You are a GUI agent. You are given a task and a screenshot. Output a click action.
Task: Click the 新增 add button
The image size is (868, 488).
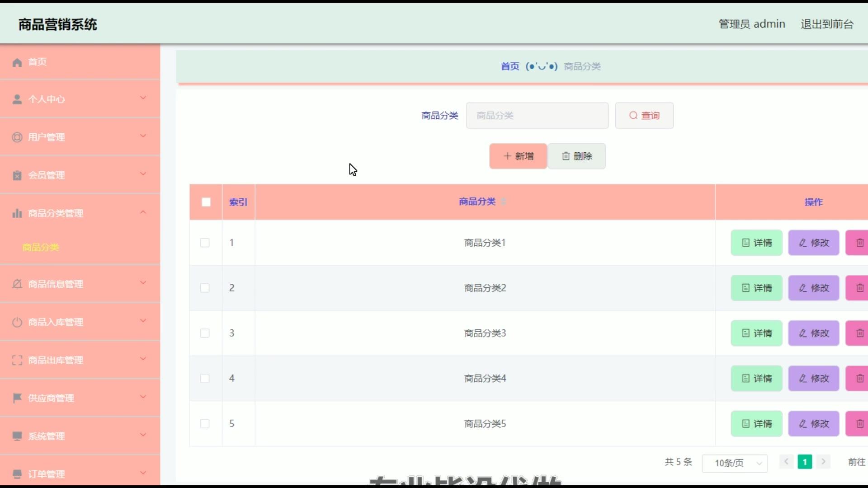pos(518,156)
